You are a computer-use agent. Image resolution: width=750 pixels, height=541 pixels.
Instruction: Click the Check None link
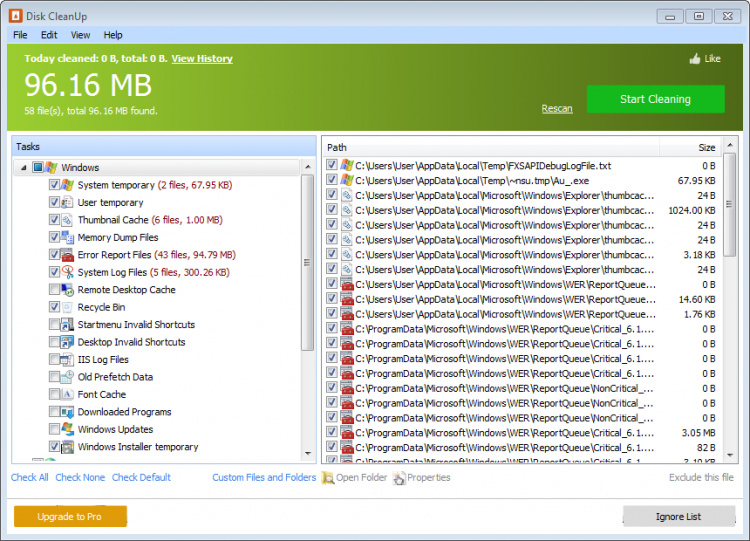(x=80, y=477)
